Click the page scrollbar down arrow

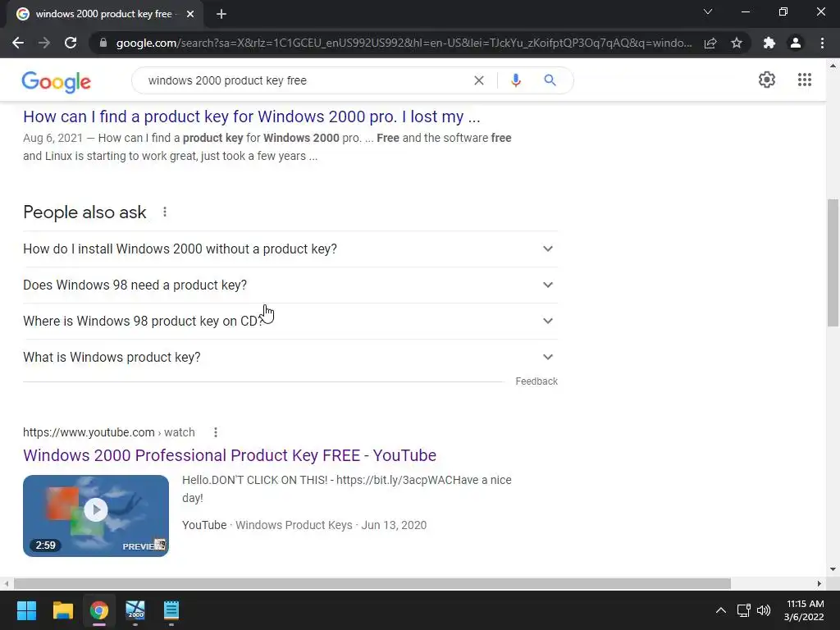coord(833,569)
